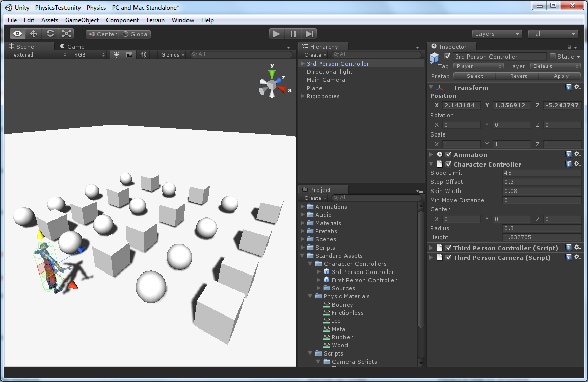
Task: Click the prefab Revert button
Action: pos(518,76)
